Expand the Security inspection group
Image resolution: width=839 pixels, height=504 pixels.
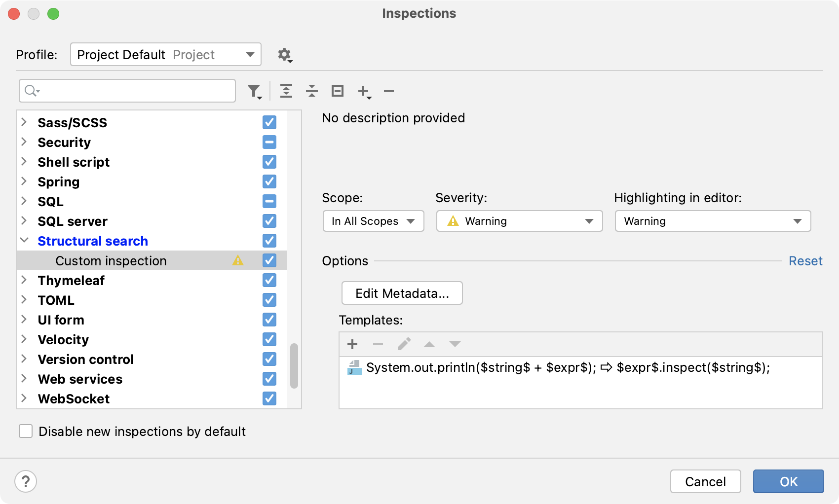coord(23,142)
